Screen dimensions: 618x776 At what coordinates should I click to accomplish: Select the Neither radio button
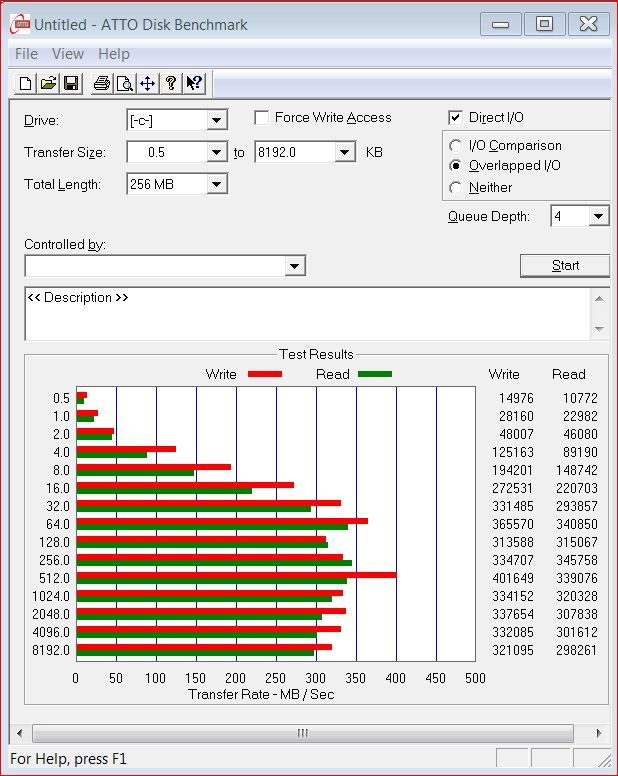pos(455,188)
